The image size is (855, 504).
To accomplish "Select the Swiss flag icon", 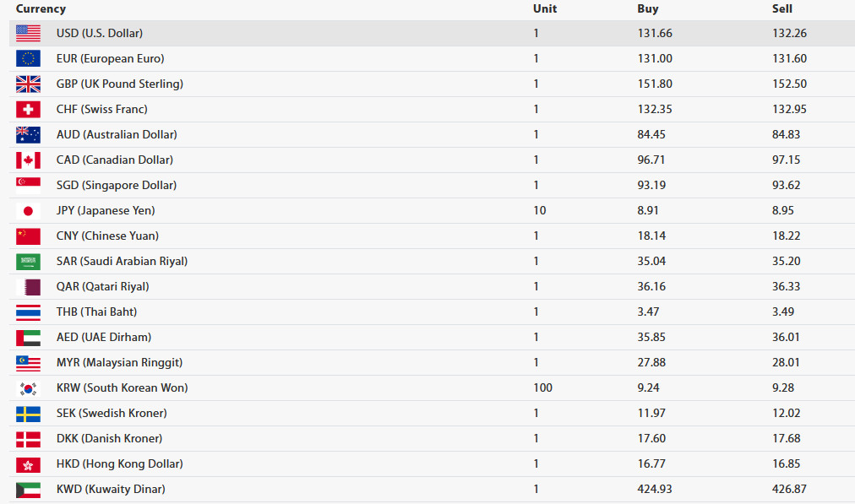I will [29, 109].
